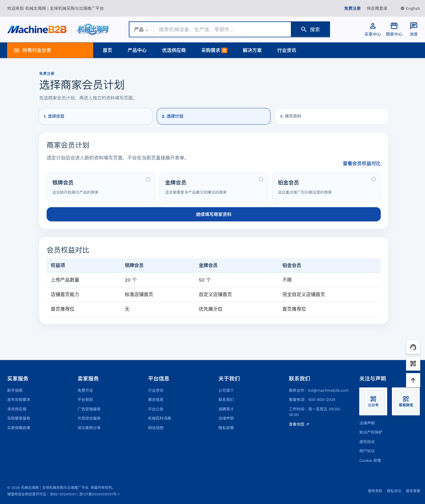
Task: Open 免费开店 footer link
Action: [x=85, y=391]
